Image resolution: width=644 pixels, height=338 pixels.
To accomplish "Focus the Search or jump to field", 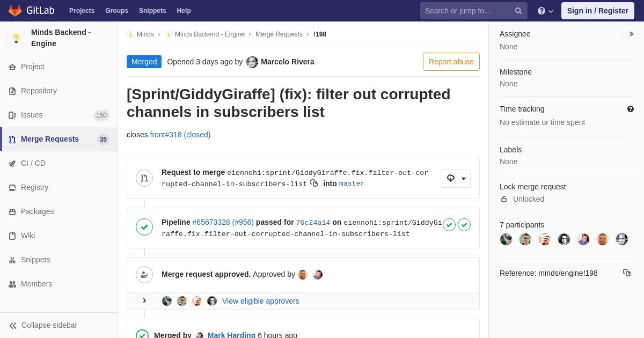I will pos(467,11).
